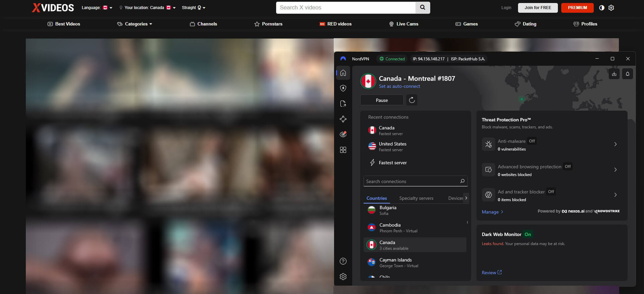Open the Straight orientation dropdown

194,8
